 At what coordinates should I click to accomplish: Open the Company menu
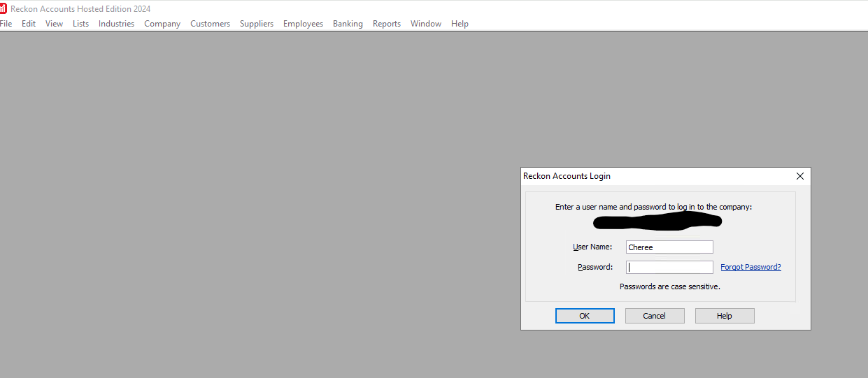[x=162, y=24]
